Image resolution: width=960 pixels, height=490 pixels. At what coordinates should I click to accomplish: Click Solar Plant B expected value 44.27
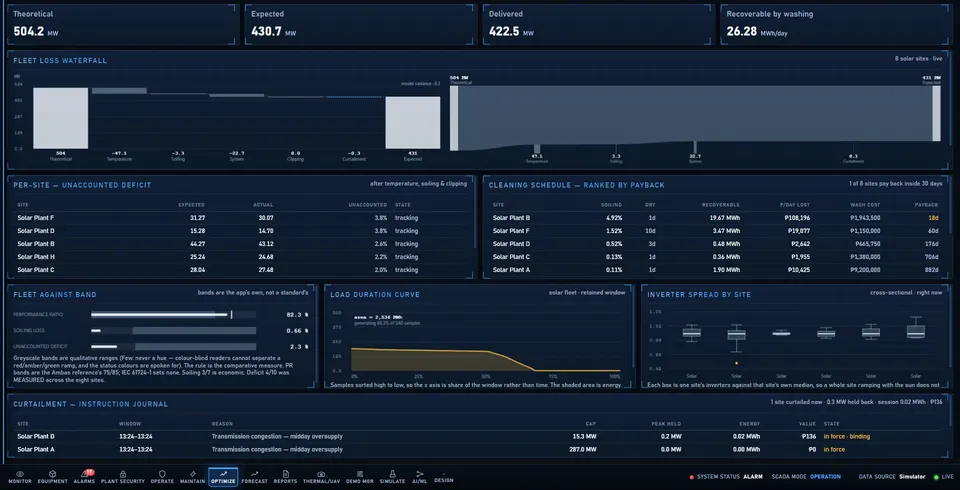(198, 244)
